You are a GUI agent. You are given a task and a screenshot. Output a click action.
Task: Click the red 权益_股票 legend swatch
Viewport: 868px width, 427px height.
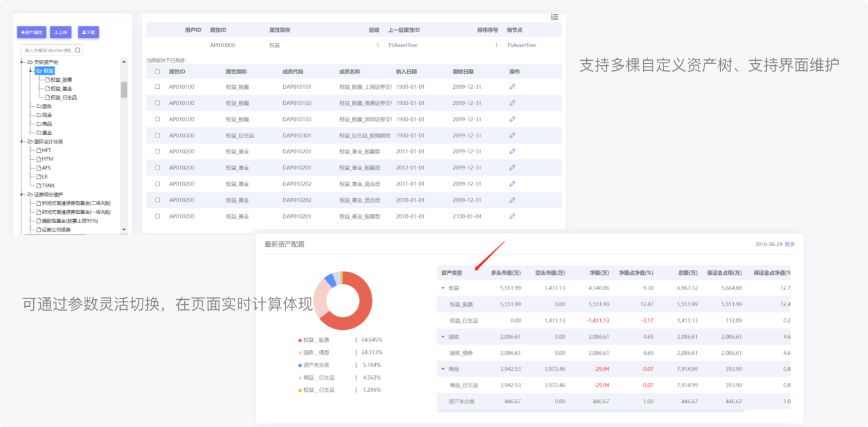point(300,340)
